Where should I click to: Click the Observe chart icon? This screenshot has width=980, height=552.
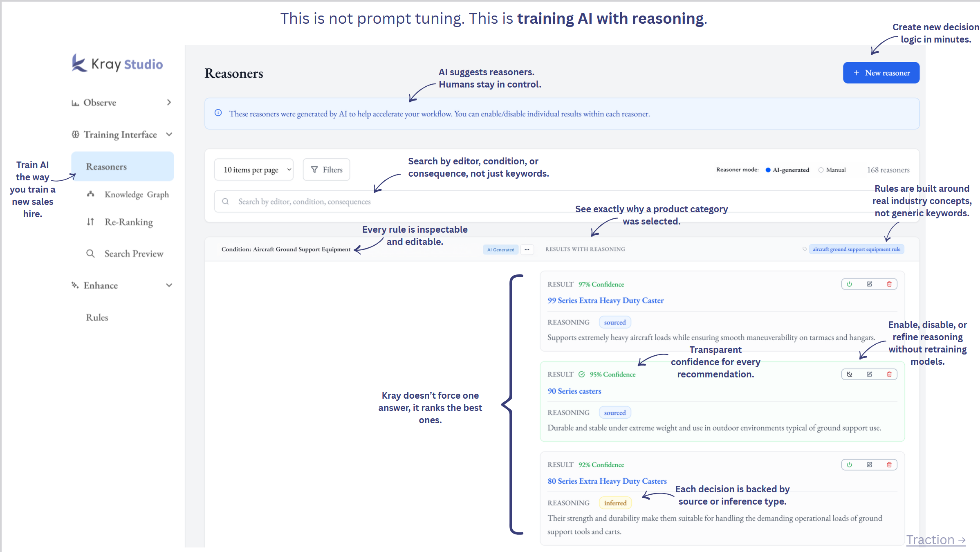76,102
